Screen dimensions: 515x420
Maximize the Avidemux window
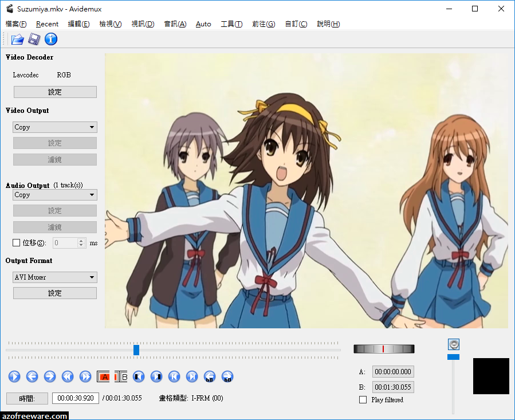click(x=475, y=9)
